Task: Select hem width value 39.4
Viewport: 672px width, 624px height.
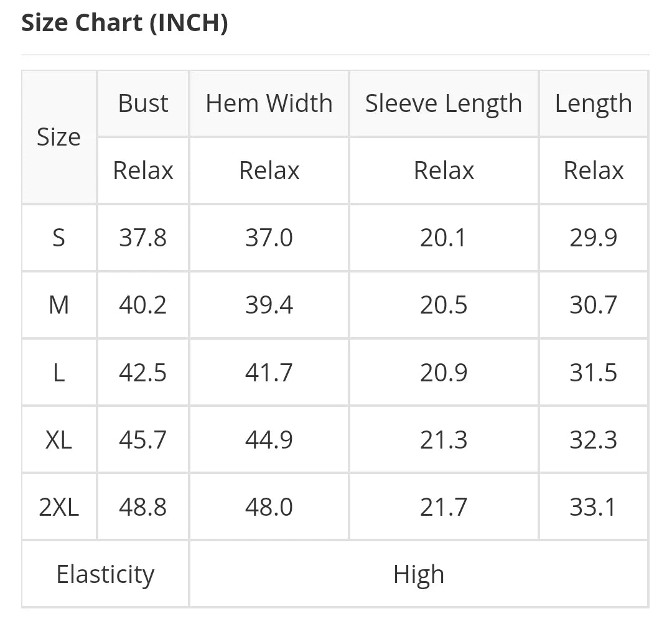Action: [x=269, y=305]
